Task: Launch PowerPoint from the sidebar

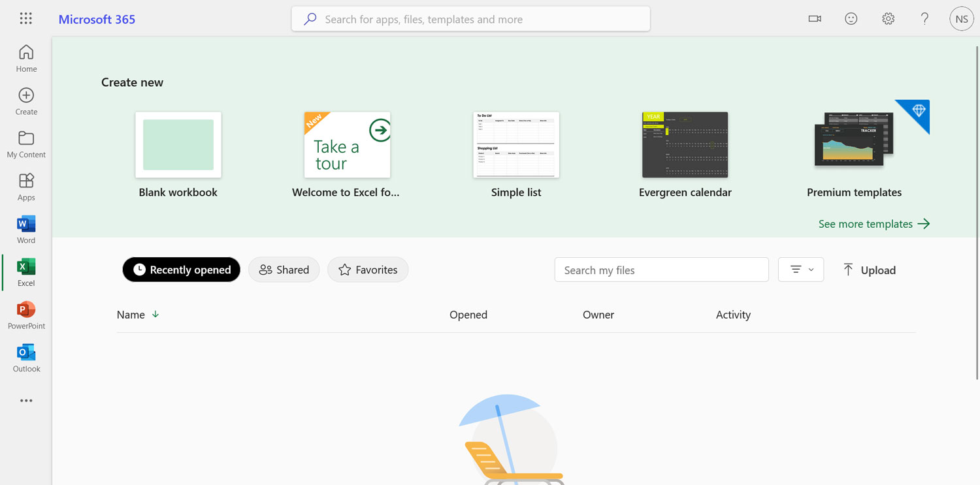Action: pos(26,315)
